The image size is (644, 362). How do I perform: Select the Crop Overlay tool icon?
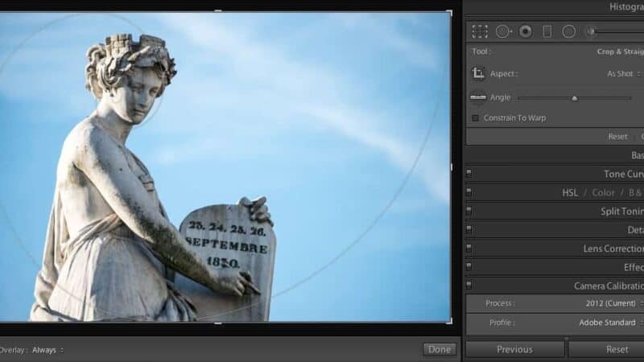point(480,31)
